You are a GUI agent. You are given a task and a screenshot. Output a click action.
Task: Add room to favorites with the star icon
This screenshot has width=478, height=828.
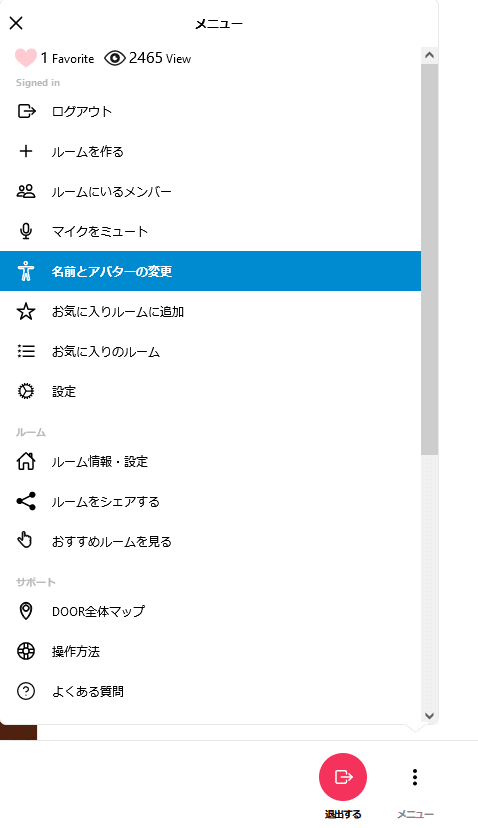26,312
